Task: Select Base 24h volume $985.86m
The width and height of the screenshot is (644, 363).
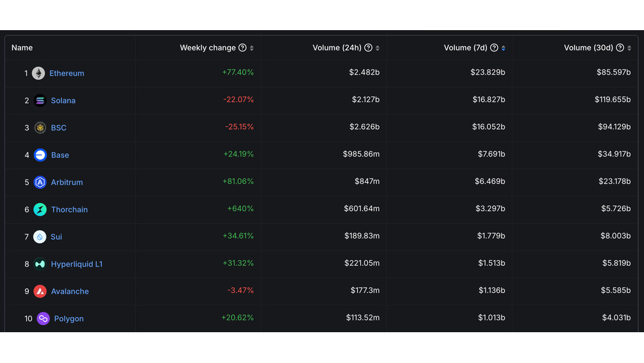Action: pyautogui.click(x=361, y=154)
